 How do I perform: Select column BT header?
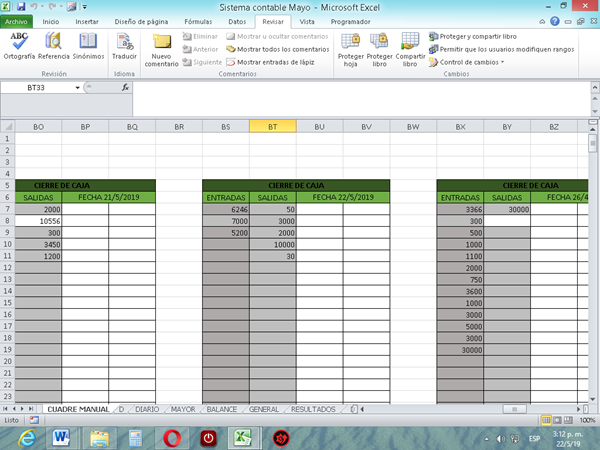[x=272, y=127]
